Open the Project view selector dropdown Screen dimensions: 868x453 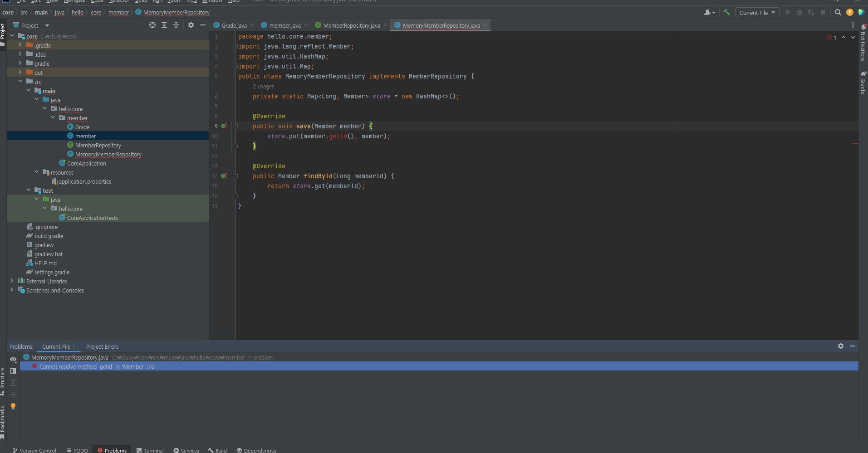pyautogui.click(x=31, y=25)
